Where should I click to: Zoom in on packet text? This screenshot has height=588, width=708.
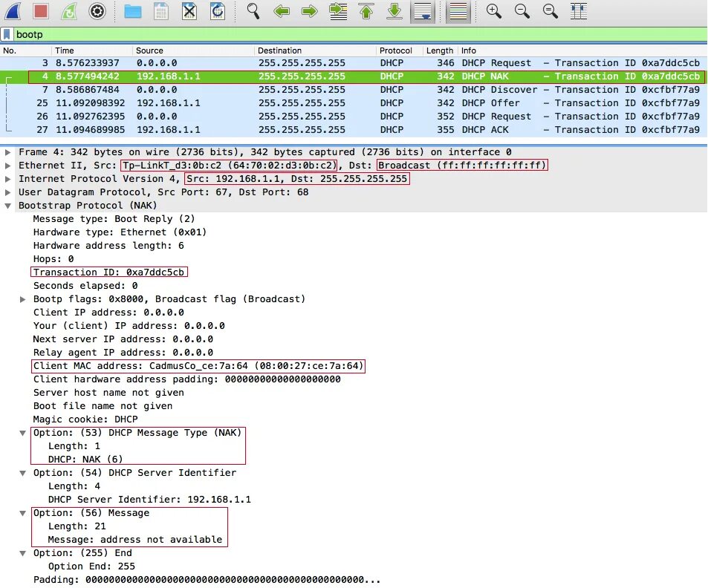pos(493,11)
